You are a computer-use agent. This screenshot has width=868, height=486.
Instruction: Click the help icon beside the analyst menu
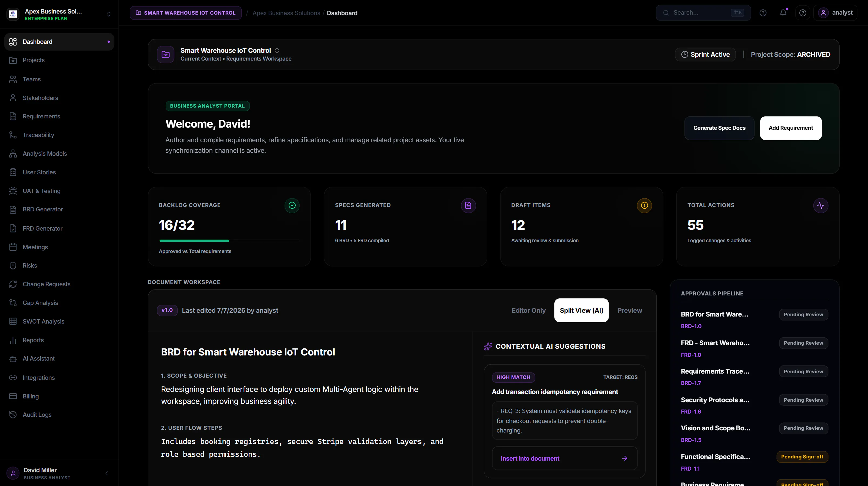pos(803,13)
